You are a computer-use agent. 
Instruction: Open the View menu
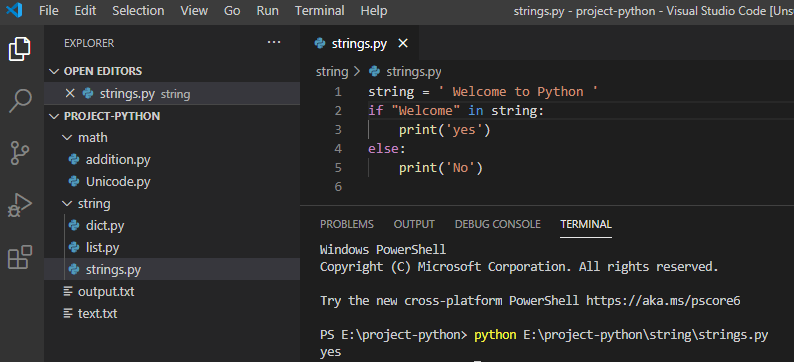[x=194, y=11]
